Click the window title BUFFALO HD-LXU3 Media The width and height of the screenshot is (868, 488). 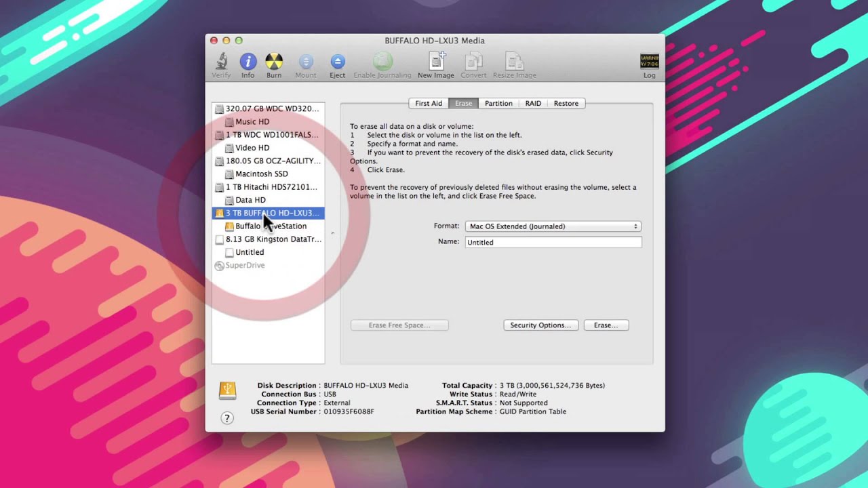(x=435, y=41)
